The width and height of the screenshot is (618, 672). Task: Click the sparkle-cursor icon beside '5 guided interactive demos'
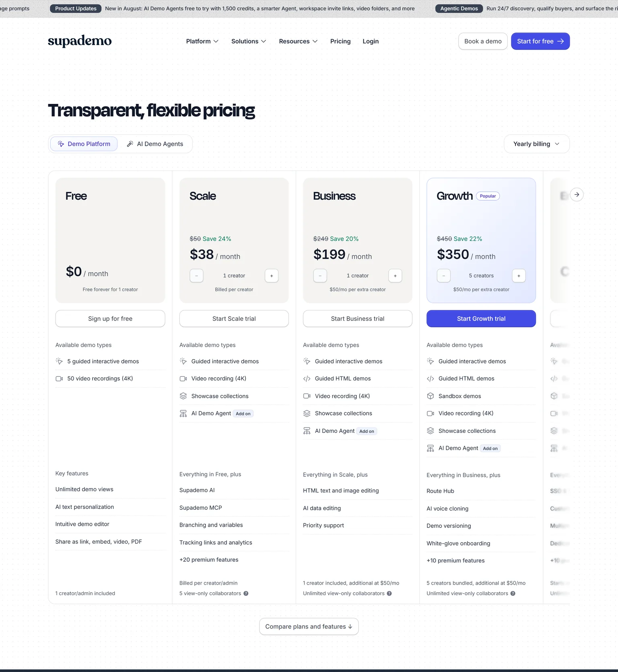59,361
